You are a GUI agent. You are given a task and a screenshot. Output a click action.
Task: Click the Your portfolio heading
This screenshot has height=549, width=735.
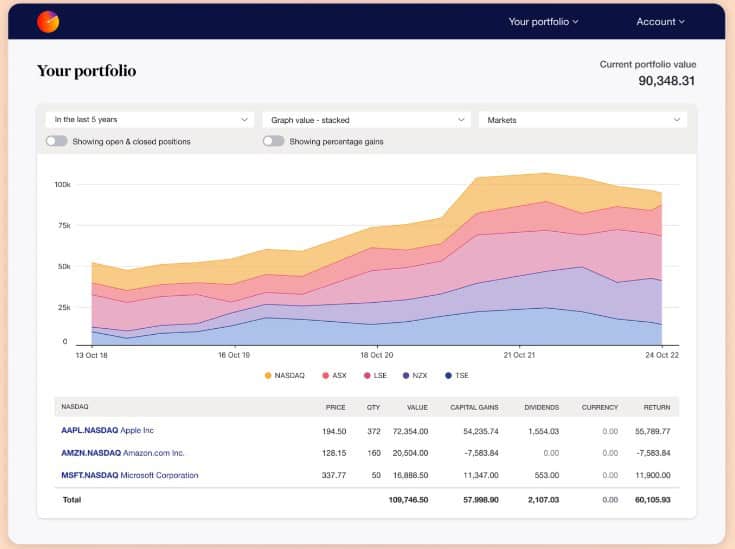point(87,71)
